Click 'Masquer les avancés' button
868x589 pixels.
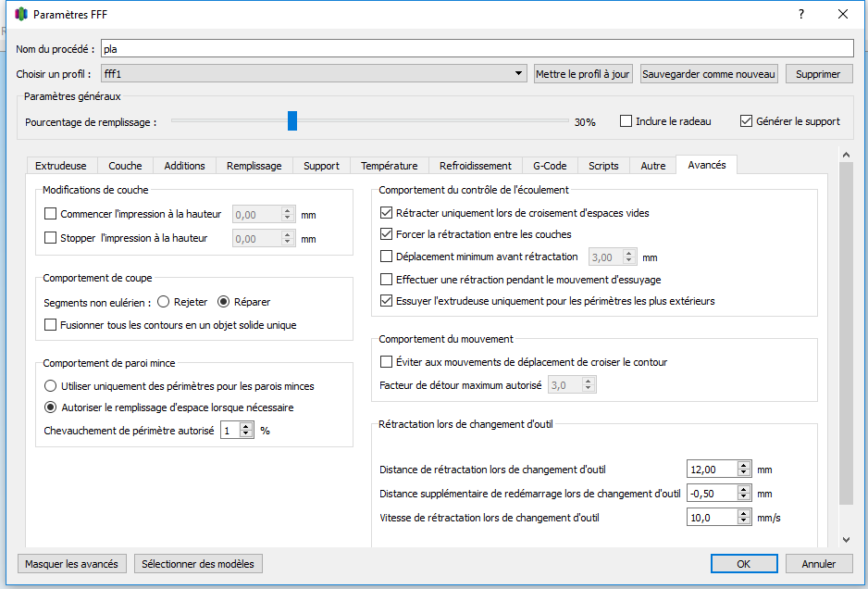click(x=71, y=563)
